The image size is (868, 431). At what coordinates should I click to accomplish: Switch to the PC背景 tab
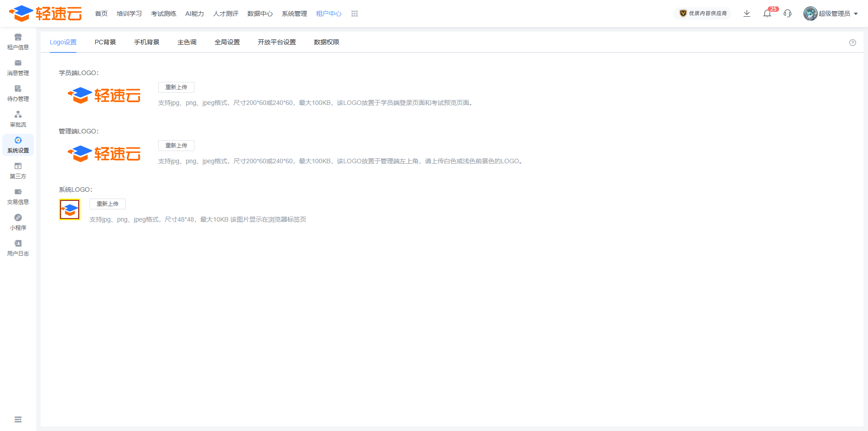pyautogui.click(x=105, y=42)
